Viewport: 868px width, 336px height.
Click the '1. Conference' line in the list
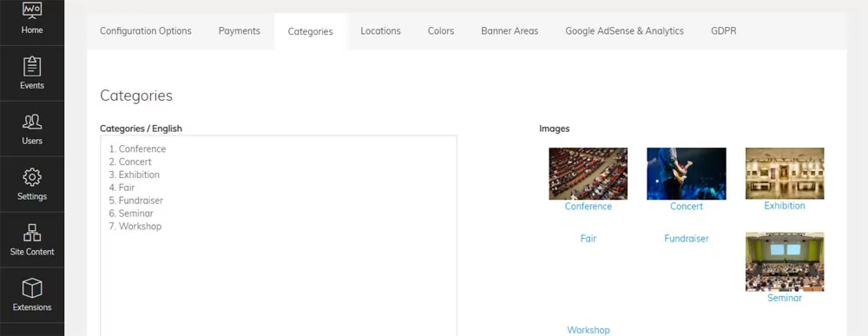137,149
